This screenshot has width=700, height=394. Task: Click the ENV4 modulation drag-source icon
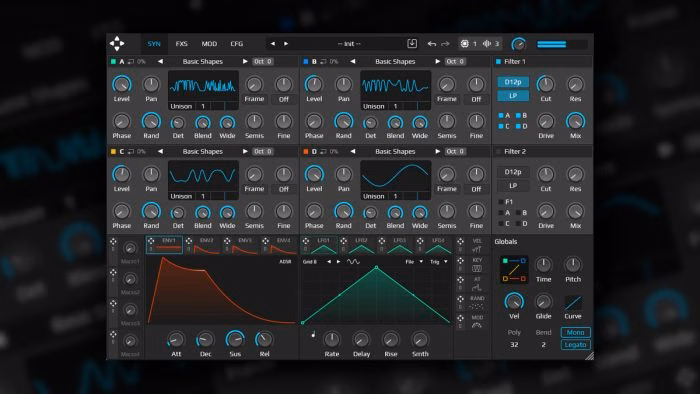click(x=266, y=241)
